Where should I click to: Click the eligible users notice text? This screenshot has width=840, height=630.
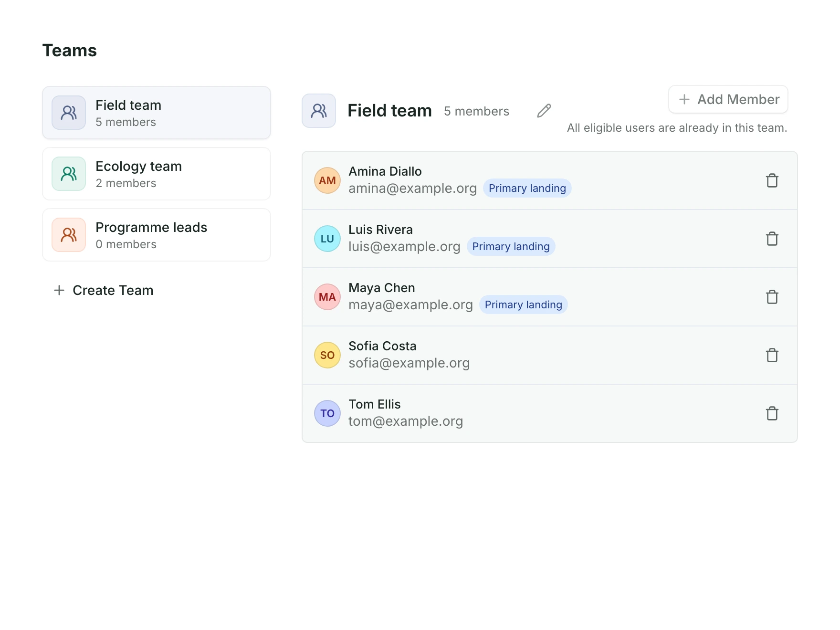pos(677,128)
